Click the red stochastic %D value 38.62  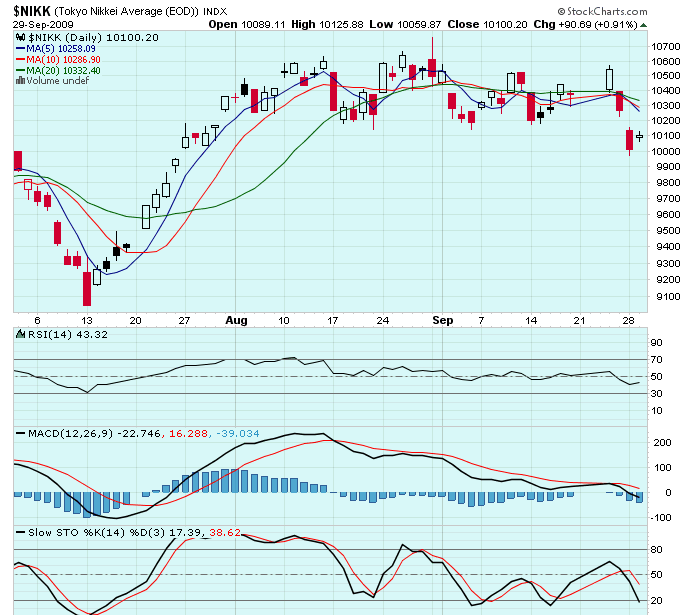point(225,532)
